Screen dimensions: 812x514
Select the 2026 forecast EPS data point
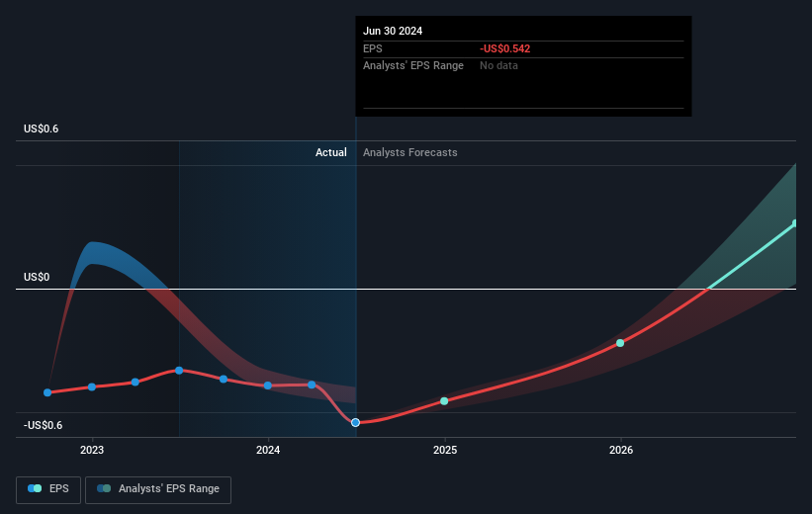620,343
